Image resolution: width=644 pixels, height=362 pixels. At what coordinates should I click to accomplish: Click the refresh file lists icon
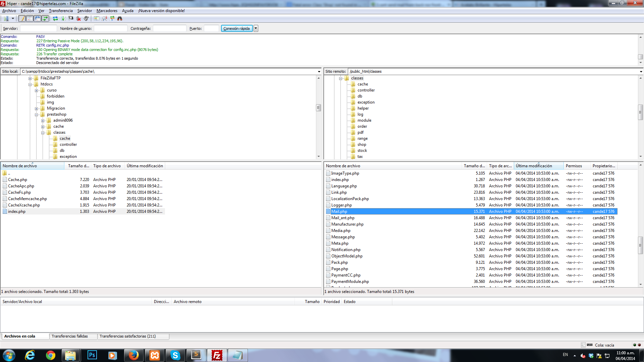55,18
